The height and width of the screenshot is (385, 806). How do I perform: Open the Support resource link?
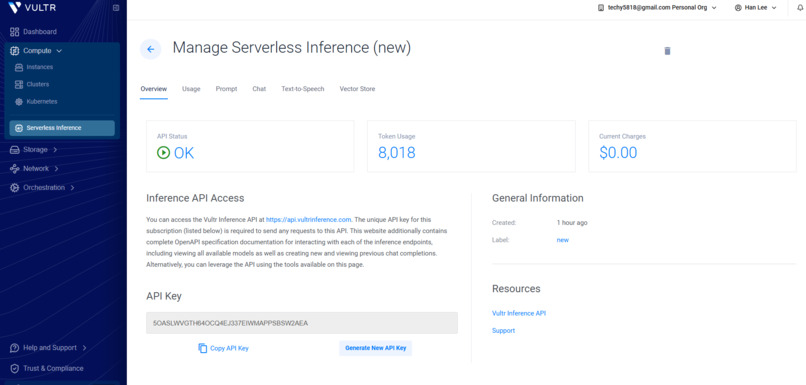[x=503, y=331]
